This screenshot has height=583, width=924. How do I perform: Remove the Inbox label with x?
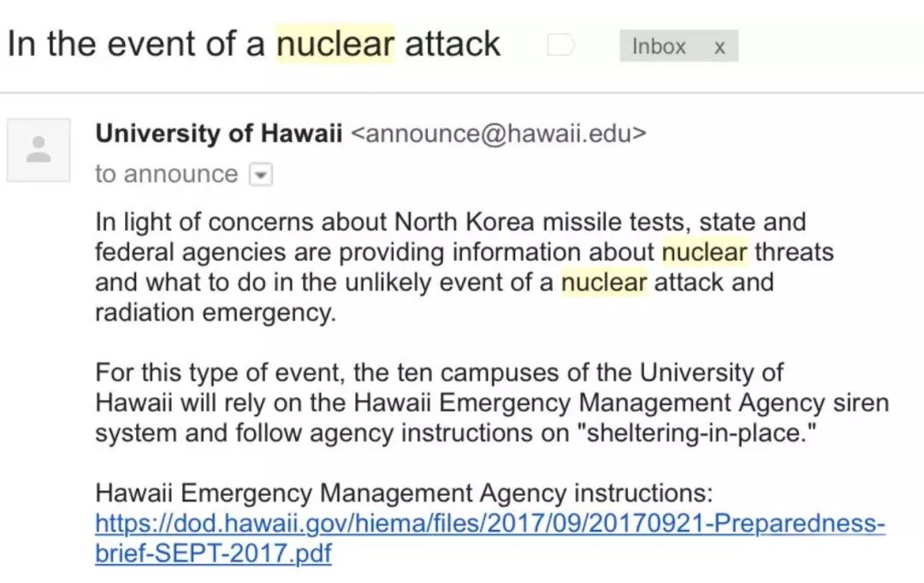pos(719,47)
